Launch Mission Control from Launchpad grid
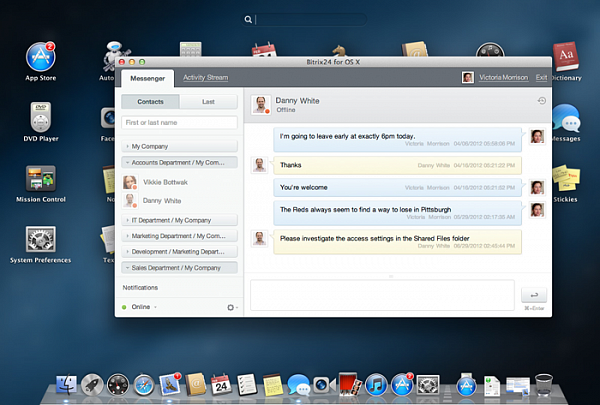This screenshot has width=600, height=405. (41, 178)
